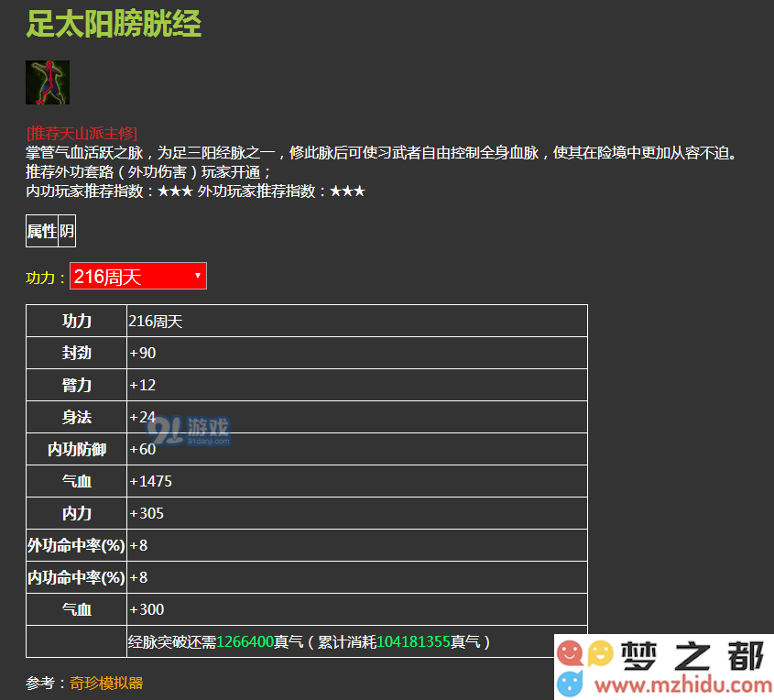The height and width of the screenshot is (700, 774).
Task: Click the 内力 row label
Action: pos(77,513)
